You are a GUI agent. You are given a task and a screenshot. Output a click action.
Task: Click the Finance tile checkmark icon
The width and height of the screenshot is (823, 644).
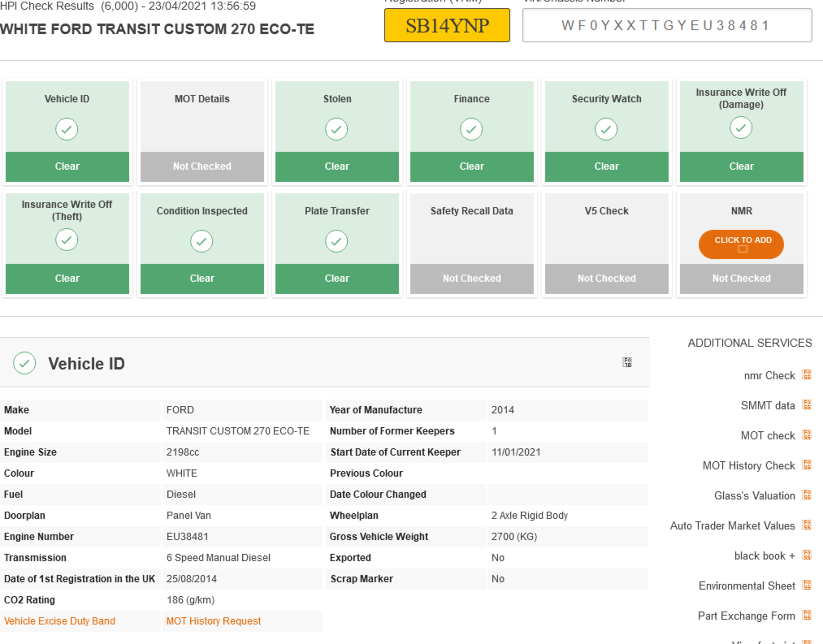[x=472, y=129]
